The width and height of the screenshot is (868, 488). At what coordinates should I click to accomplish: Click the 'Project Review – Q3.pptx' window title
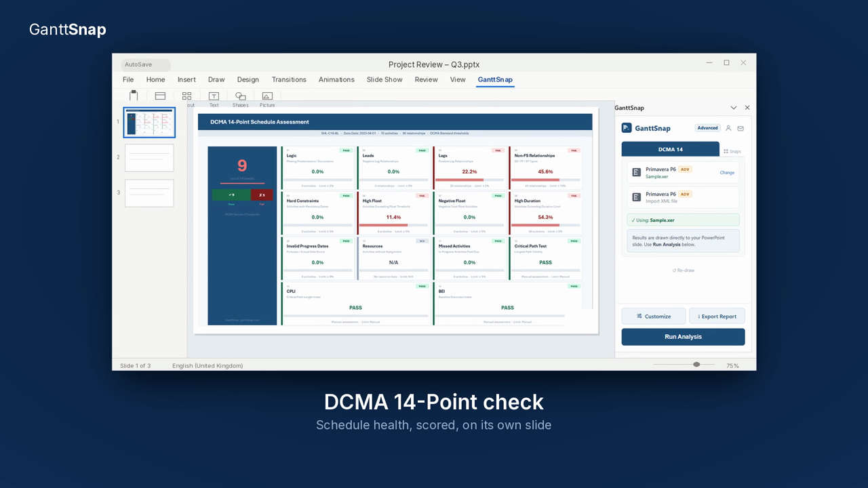(434, 64)
